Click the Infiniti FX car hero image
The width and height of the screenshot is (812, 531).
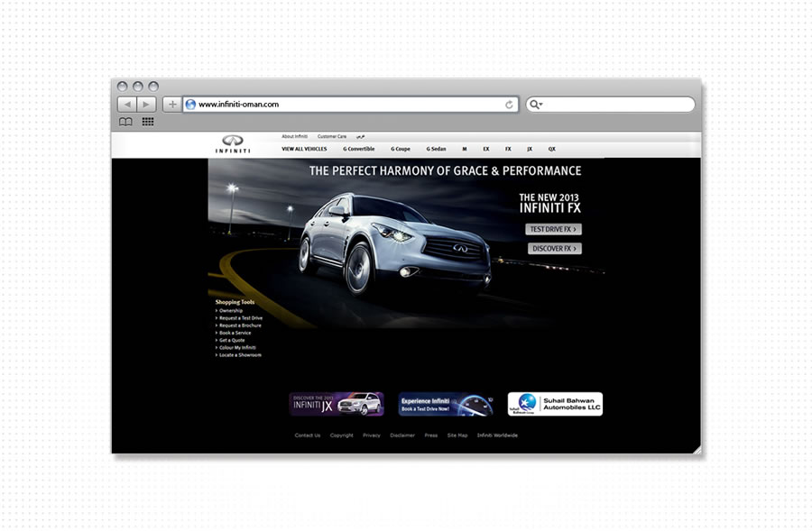(394, 243)
